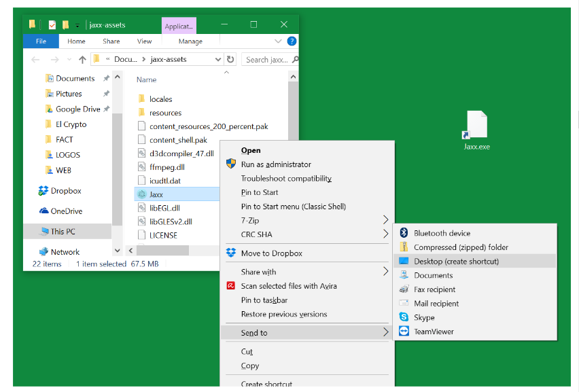This screenshot has height=392, width=579.
Task: Select the El Crypto folder in the sidebar
Action: pos(71,124)
